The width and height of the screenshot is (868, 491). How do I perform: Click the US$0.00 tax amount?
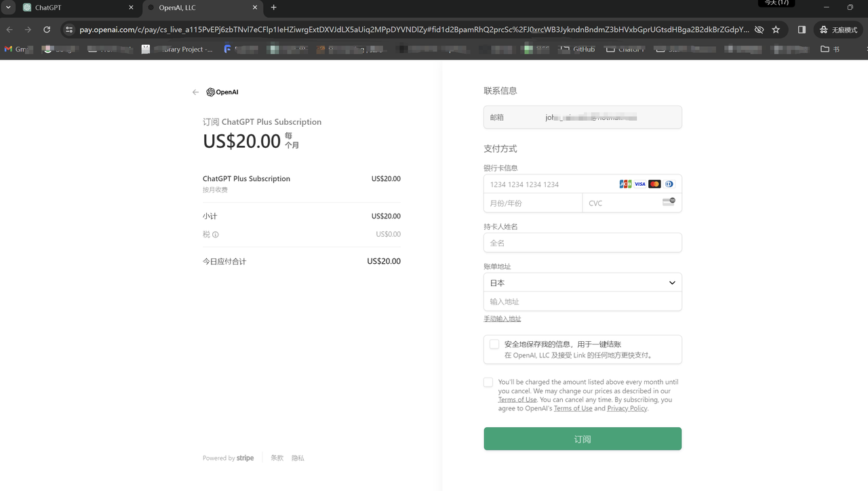coord(389,235)
